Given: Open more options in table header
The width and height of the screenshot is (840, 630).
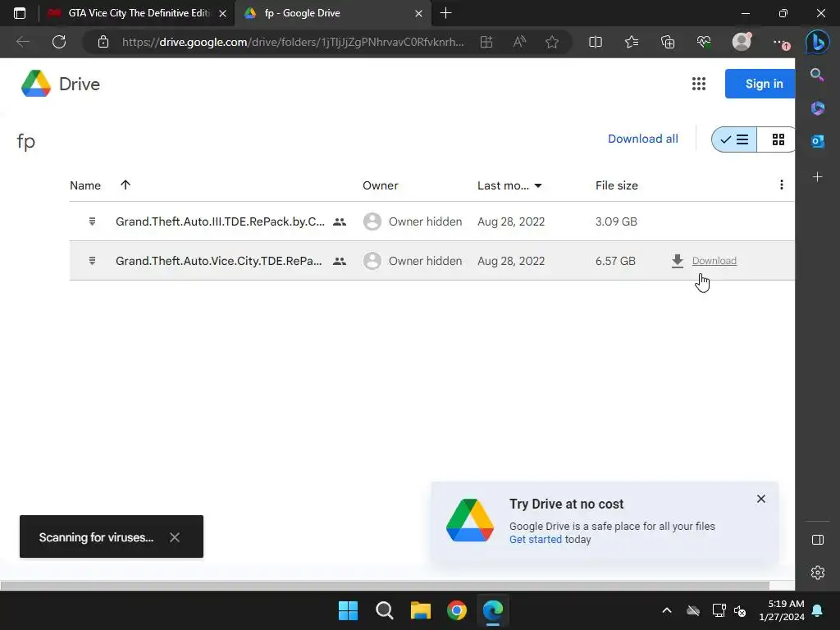Looking at the screenshot, I should point(781,185).
